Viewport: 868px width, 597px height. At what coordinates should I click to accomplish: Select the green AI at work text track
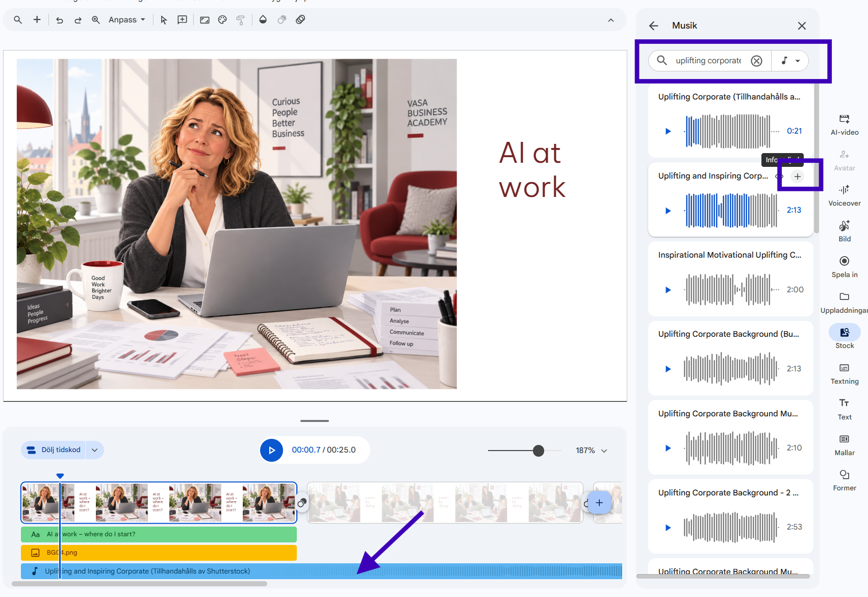pyautogui.click(x=159, y=534)
